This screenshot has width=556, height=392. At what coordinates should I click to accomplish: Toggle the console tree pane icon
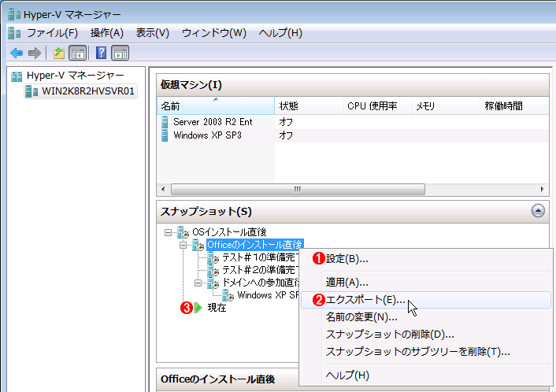pos(78,54)
